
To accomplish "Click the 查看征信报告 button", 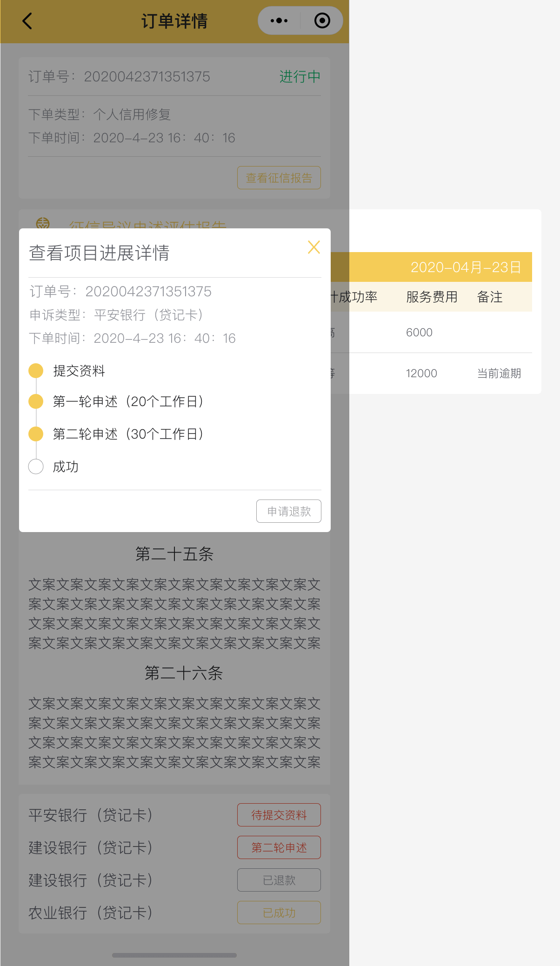I will 279,178.
